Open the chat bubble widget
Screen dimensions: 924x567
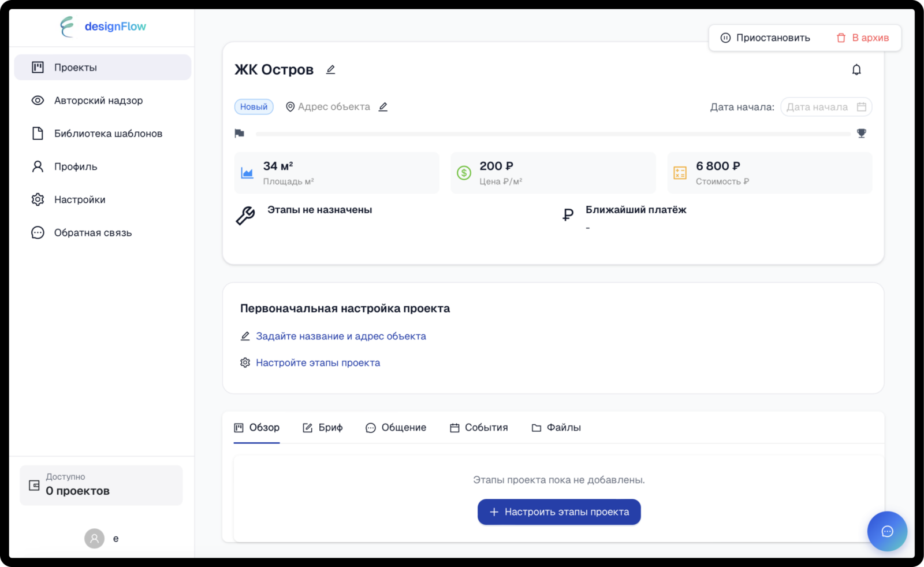pos(887,531)
